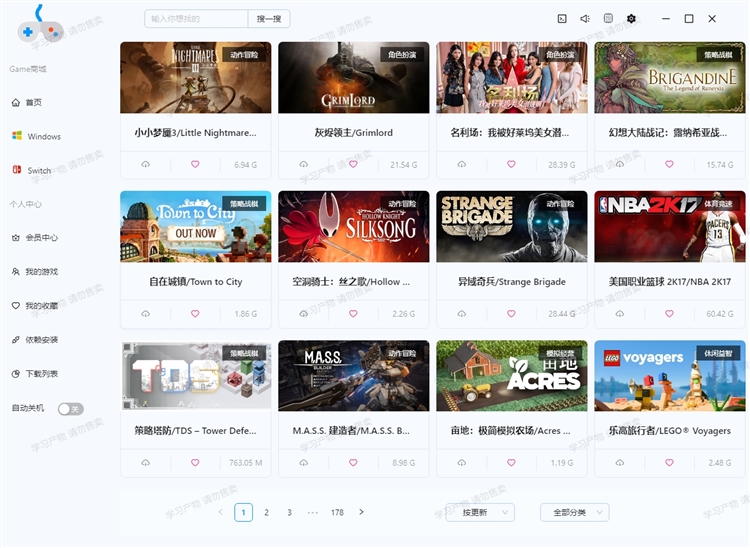This screenshot has height=548, width=750.
Task: Open the 全部分类 category dropdown
Action: point(574,512)
